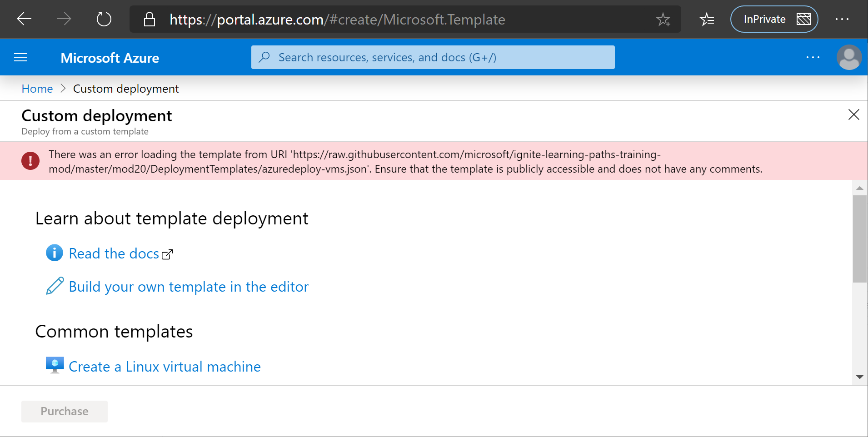Navigate back in browser history

24,19
